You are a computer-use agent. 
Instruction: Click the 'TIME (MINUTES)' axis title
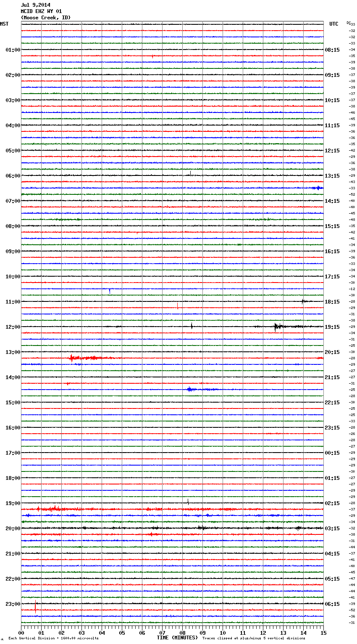tap(177, 638)
